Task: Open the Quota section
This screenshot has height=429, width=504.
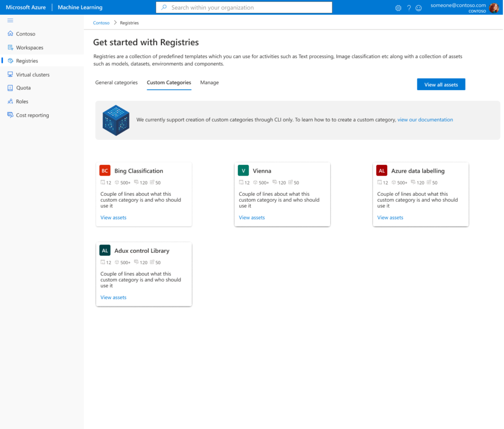Action: pos(24,88)
